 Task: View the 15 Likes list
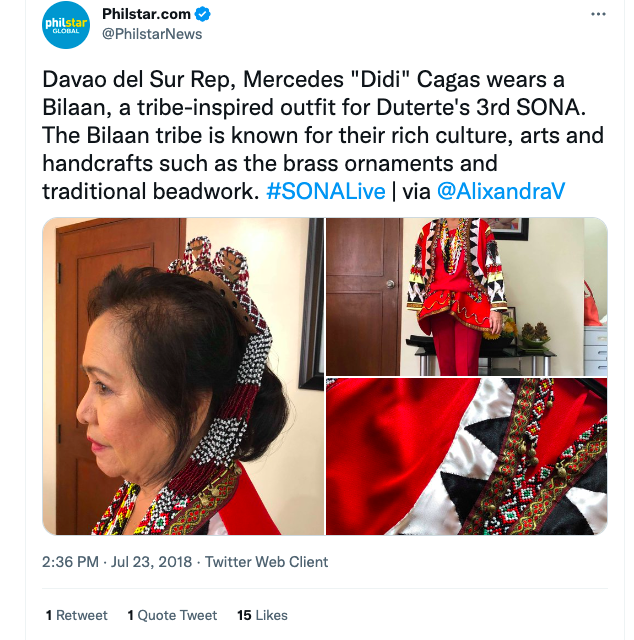(x=262, y=615)
